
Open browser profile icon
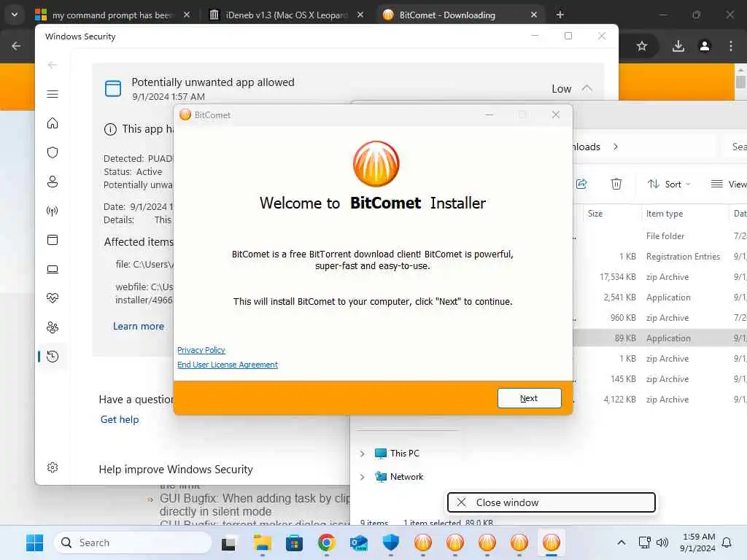[x=705, y=46]
